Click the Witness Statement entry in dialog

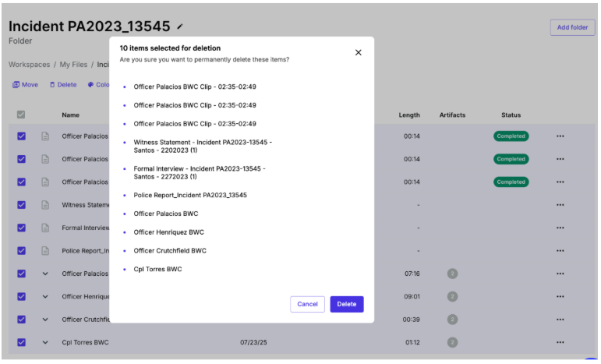[x=203, y=147]
